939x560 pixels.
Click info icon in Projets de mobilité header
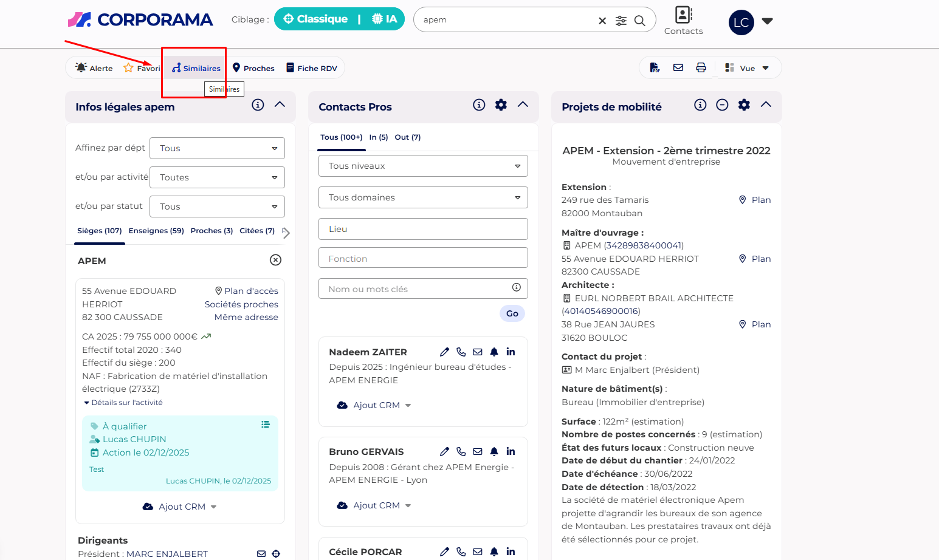[x=700, y=105]
